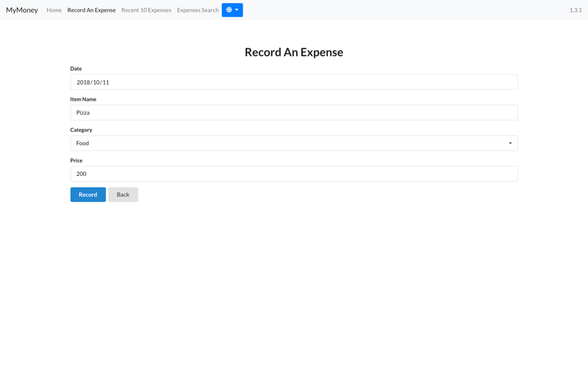588x368 pixels.
Task: Submit the expense with Record button
Action: tap(88, 194)
